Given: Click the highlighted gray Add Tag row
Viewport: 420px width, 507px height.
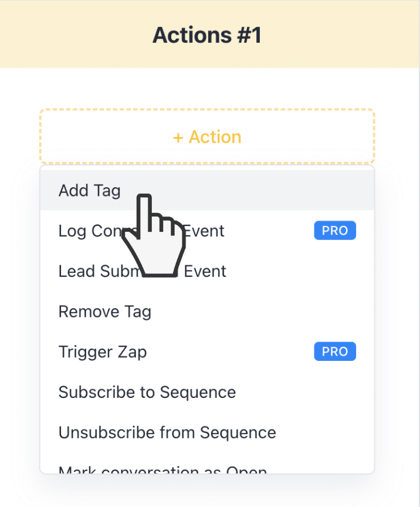Looking at the screenshot, I should pos(207,191).
